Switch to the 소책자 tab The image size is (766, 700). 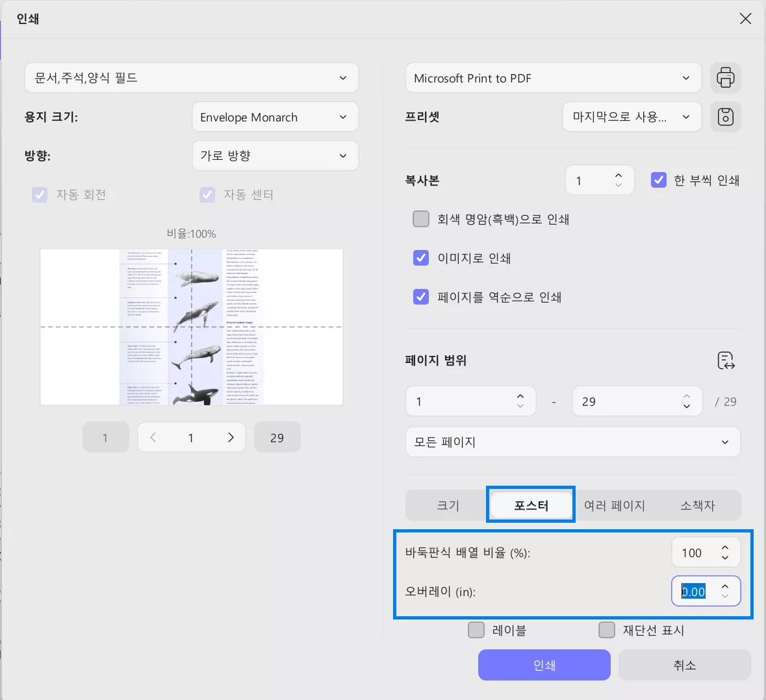(x=698, y=505)
